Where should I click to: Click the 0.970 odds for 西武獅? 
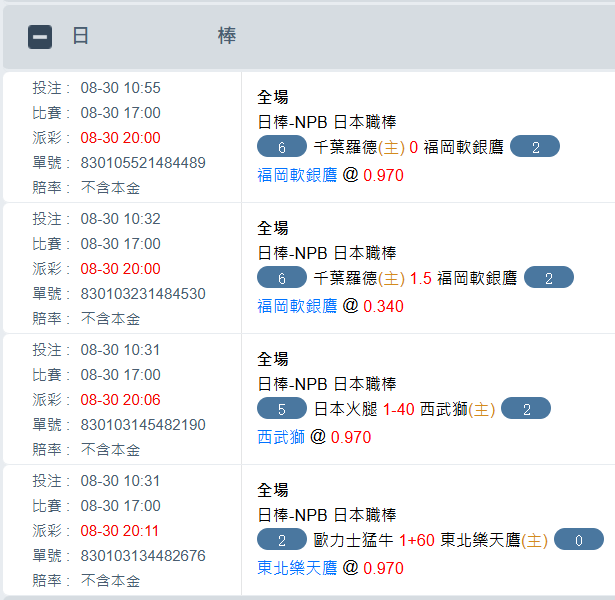(x=351, y=437)
